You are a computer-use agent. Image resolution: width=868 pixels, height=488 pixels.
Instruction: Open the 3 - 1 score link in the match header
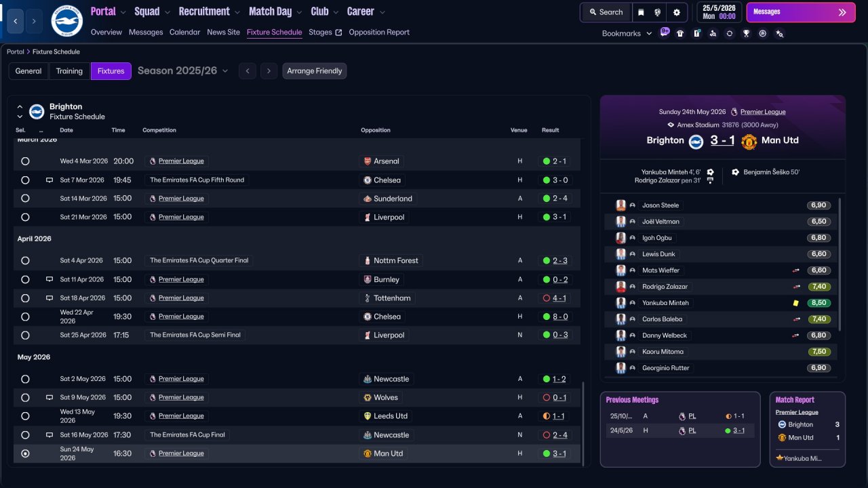(x=722, y=140)
